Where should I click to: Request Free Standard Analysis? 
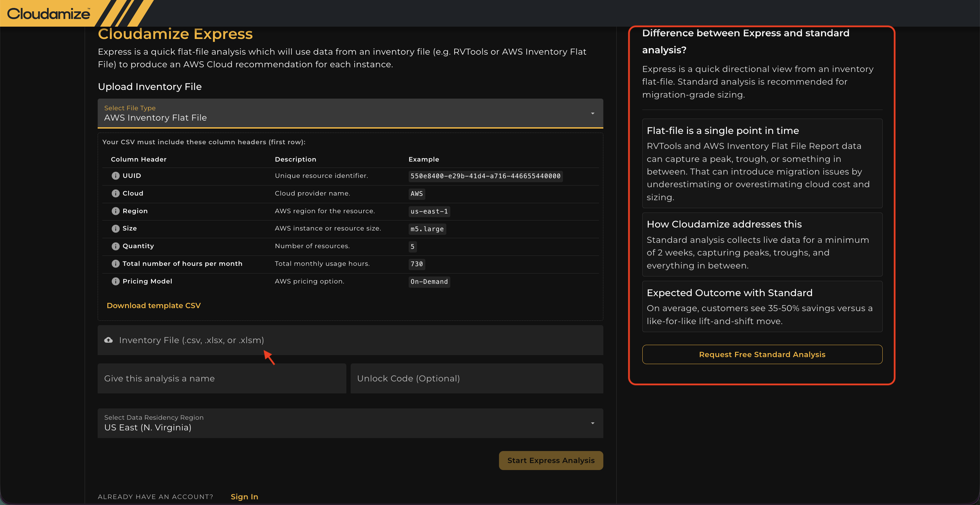point(762,354)
